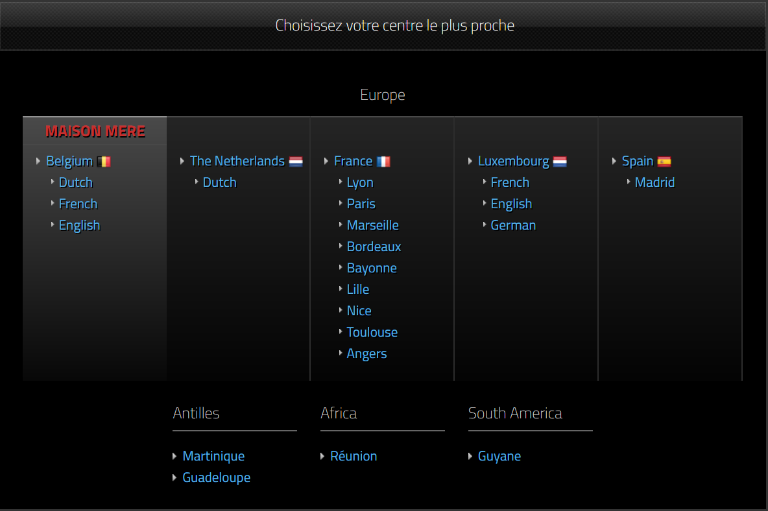The width and height of the screenshot is (768, 511).
Task: Select the Paris center
Action: [x=361, y=203]
